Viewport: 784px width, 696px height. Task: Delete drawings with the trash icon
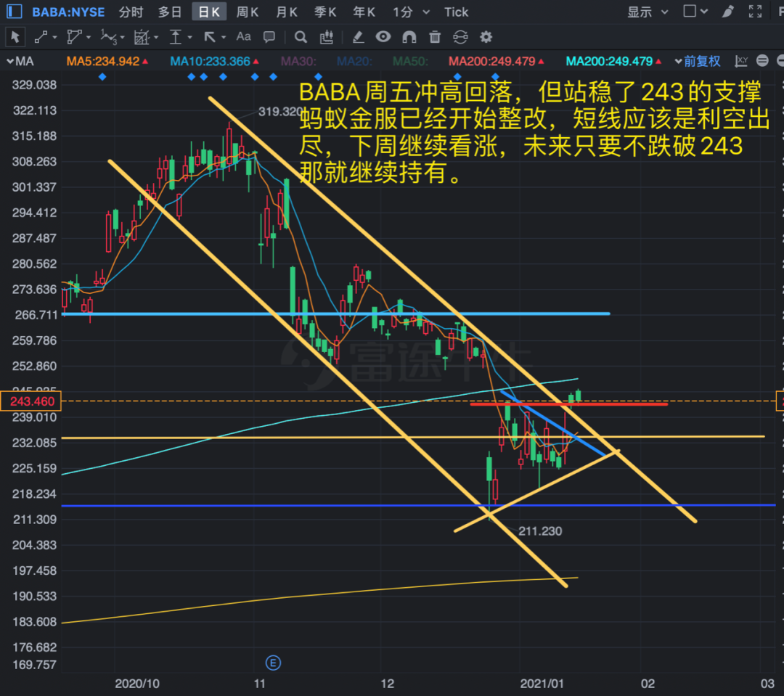(435, 37)
